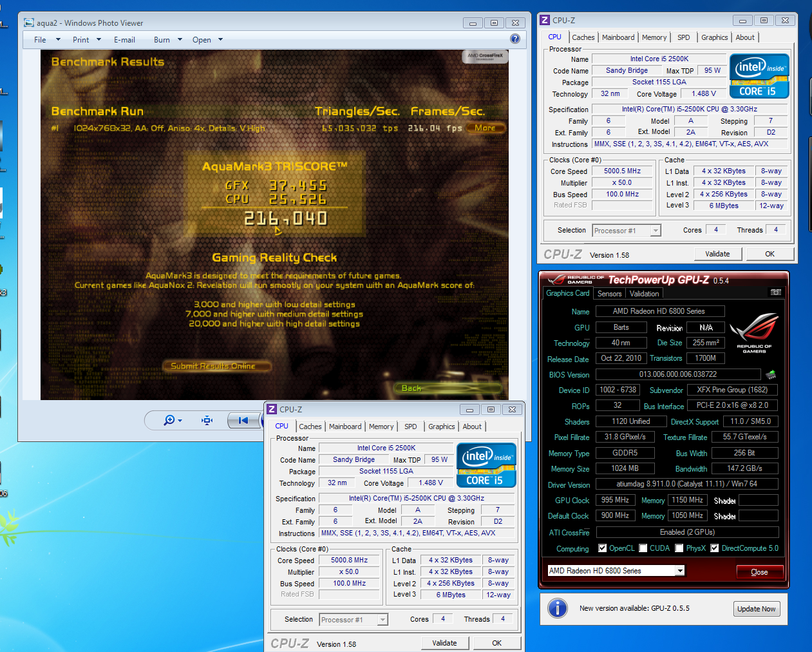This screenshot has height=652, width=812.
Task: Switch to Caches tab in lower CPU-Z
Action: click(x=310, y=427)
